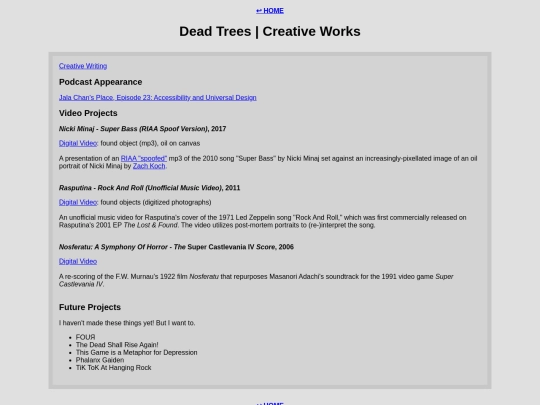Click the Podcast Appearance heading
540x405 pixels.
(x=101, y=82)
